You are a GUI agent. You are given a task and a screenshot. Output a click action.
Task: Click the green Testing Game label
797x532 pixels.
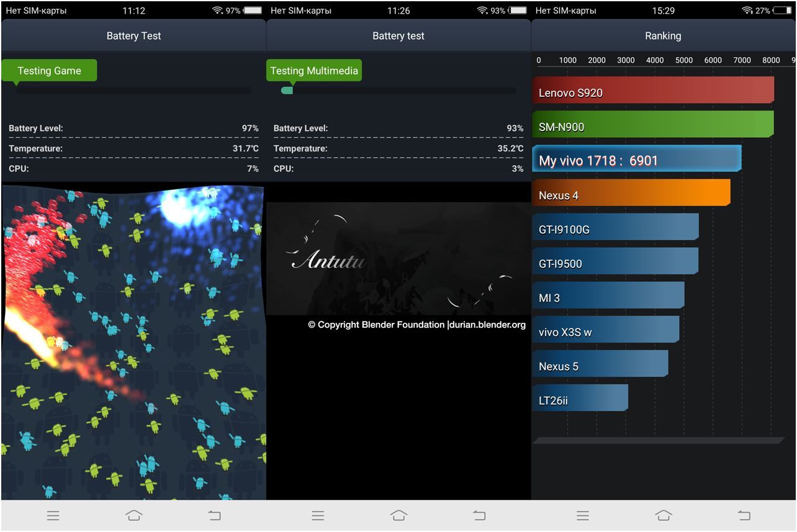tap(49, 70)
